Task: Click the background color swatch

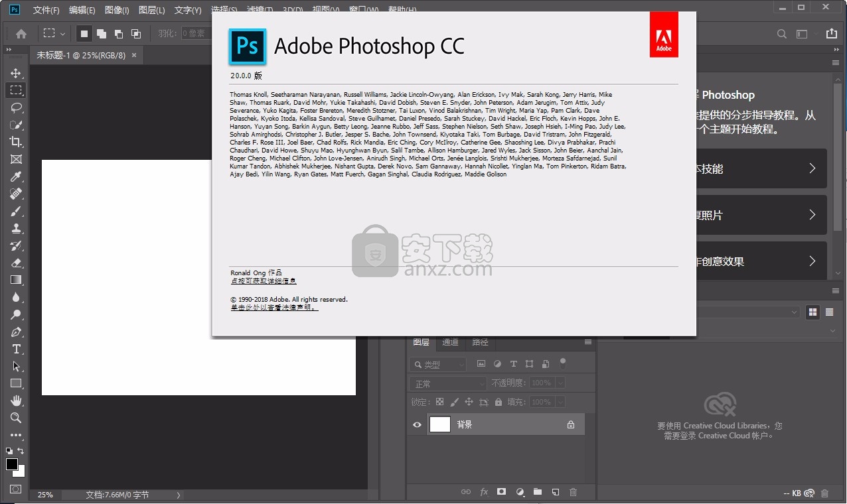Action: pos(21,472)
